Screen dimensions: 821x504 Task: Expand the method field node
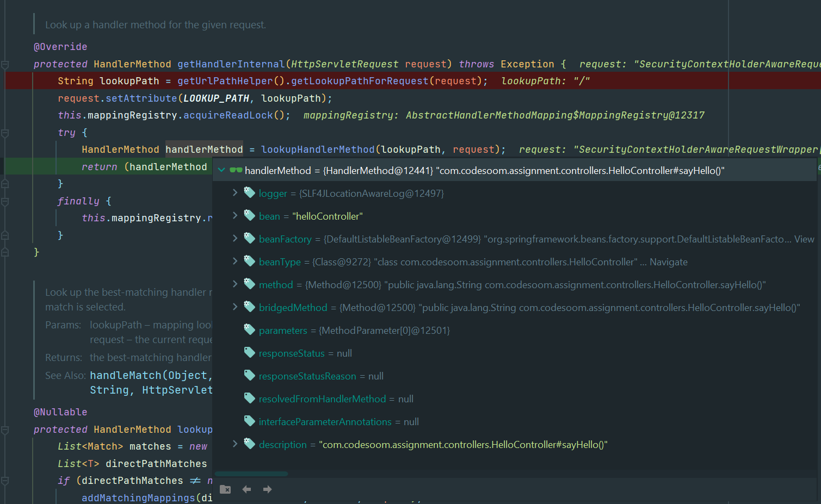pyautogui.click(x=235, y=284)
